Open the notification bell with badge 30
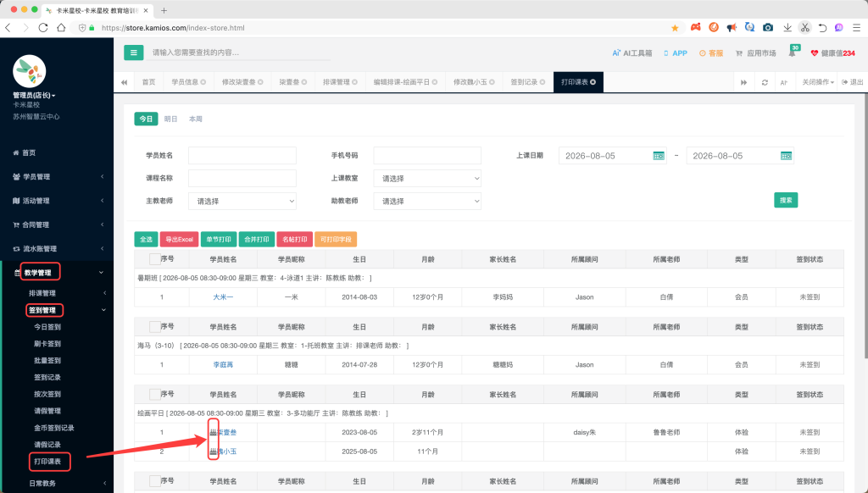The height and width of the screenshot is (493, 868). point(793,53)
